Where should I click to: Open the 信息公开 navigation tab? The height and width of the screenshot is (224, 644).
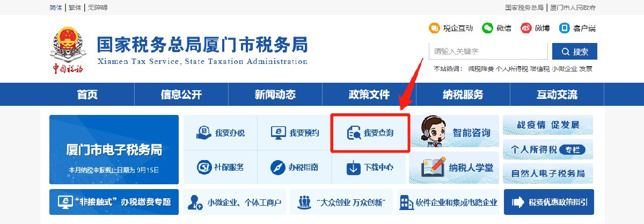click(181, 95)
